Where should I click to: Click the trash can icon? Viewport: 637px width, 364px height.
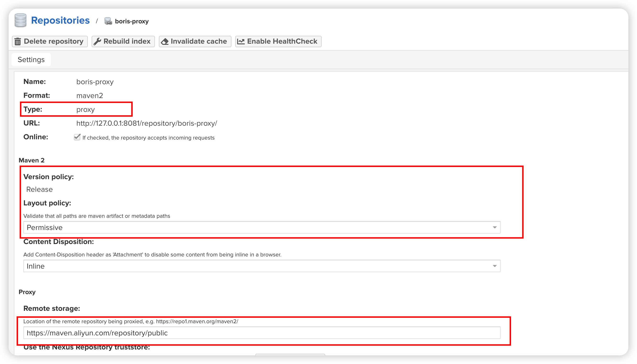click(18, 42)
